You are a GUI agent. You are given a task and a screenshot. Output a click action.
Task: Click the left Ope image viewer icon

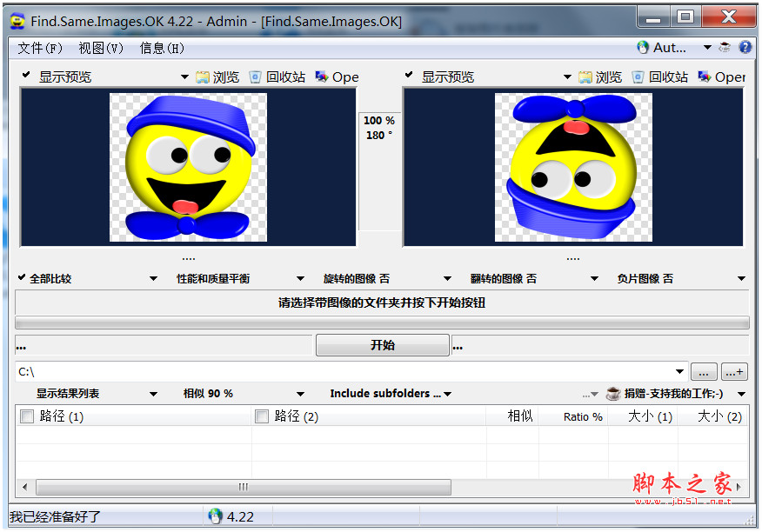pos(321,76)
